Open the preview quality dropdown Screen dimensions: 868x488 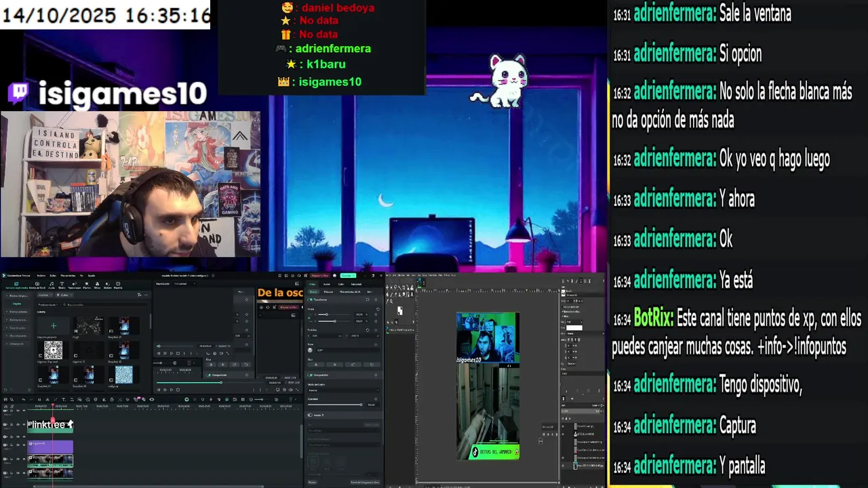184,283
